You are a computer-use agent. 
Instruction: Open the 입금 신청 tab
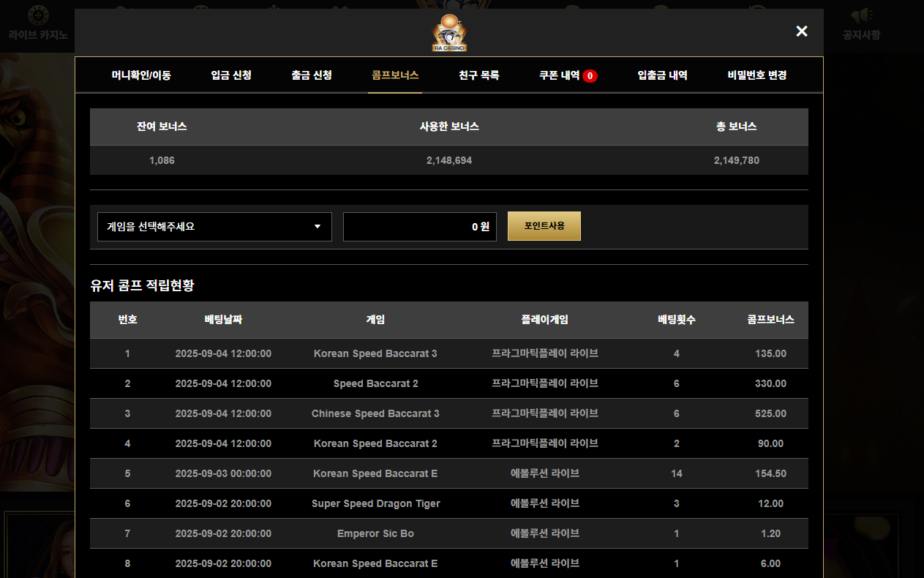[231, 75]
